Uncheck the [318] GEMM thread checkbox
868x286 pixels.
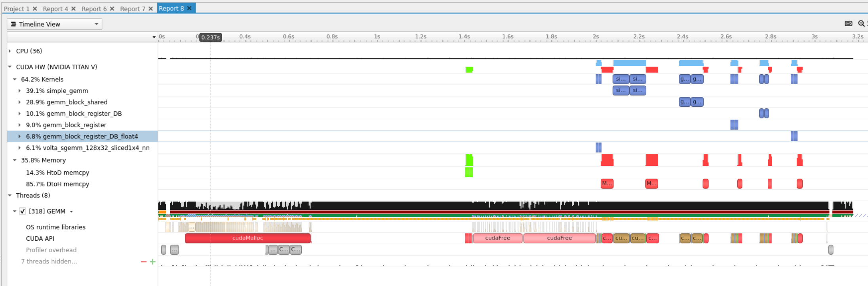pos(23,211)
